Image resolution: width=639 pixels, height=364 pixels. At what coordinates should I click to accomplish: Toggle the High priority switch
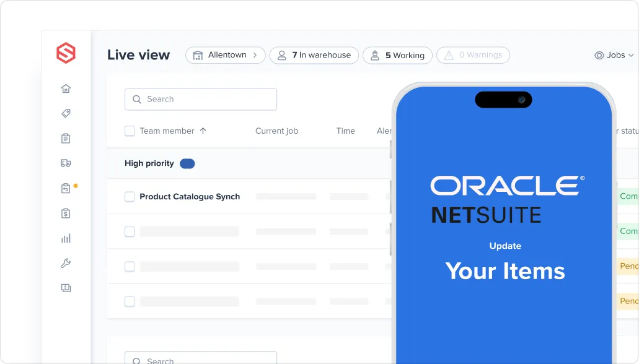(187, 163)
